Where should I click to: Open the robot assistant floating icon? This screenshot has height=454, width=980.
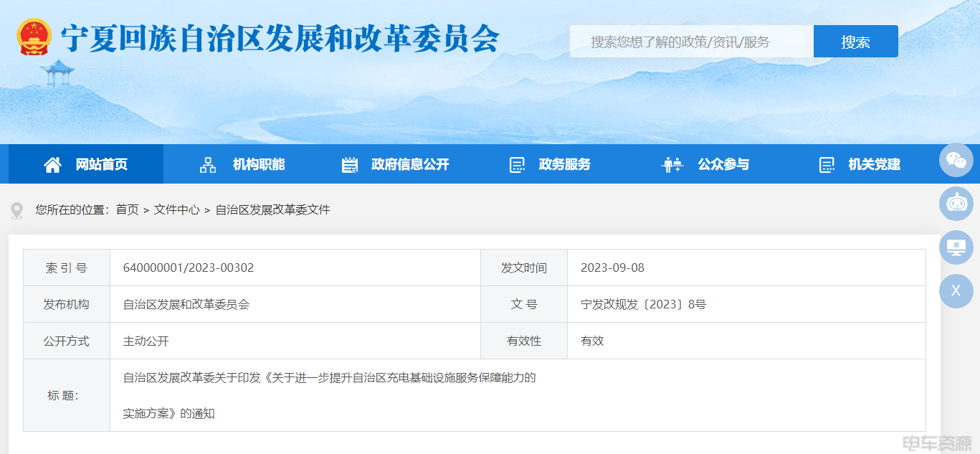pyautogui.click(x=956, y=204)
